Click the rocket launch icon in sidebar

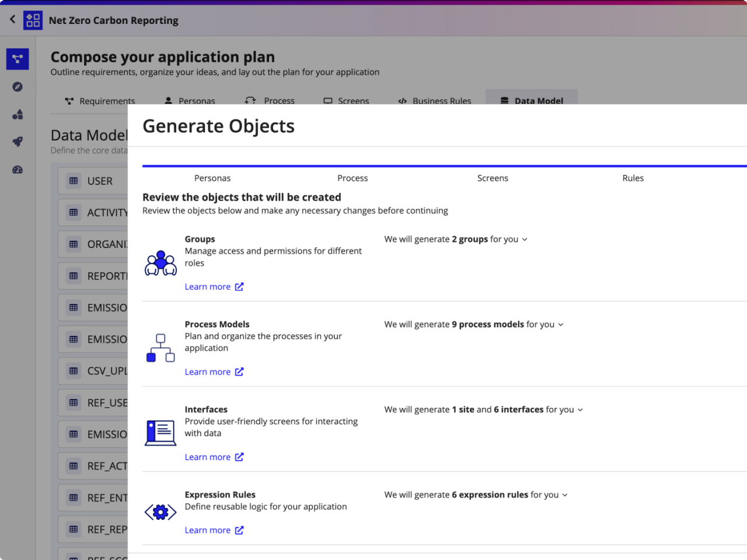(x=17, y=142)
